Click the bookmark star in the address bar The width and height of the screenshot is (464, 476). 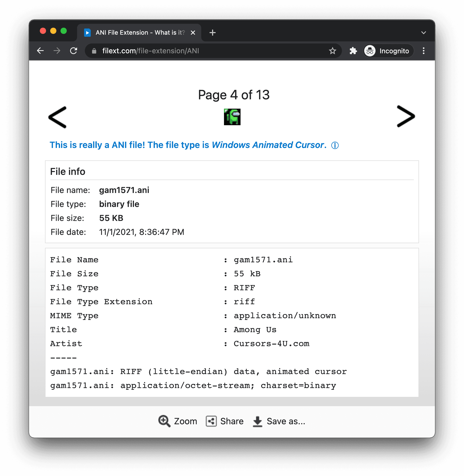[333, 51]
